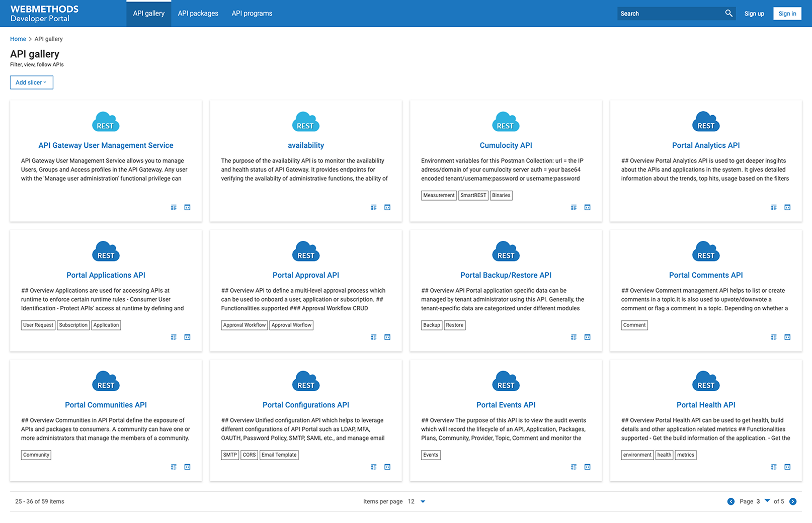Open the Portal Backup/Restore API title link
Viewport: 812px width, 523px height.
click(x=506, y=275)
